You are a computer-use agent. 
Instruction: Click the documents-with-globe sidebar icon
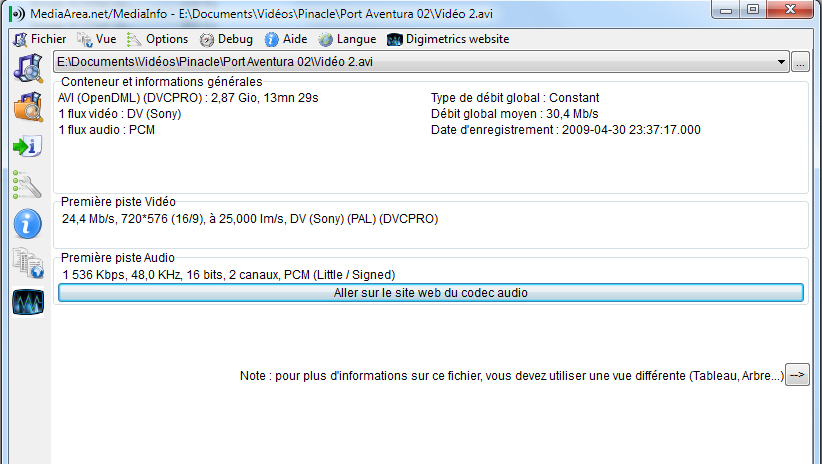tap(28, 263)
